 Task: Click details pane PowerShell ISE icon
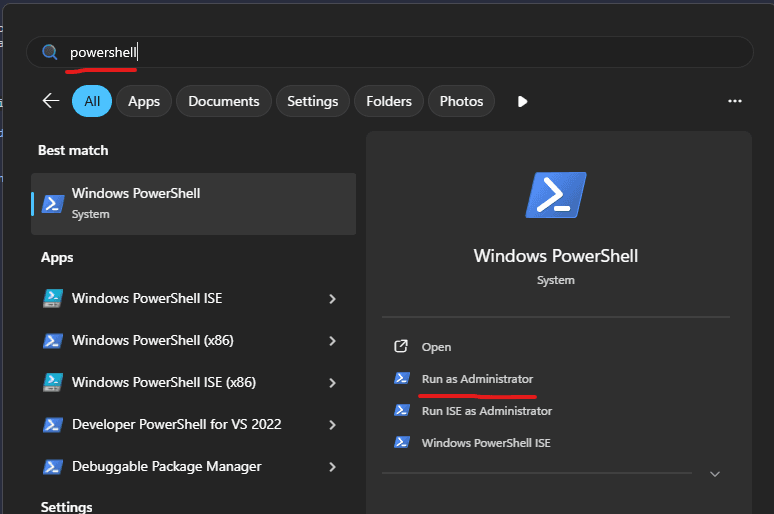[402, 442]
